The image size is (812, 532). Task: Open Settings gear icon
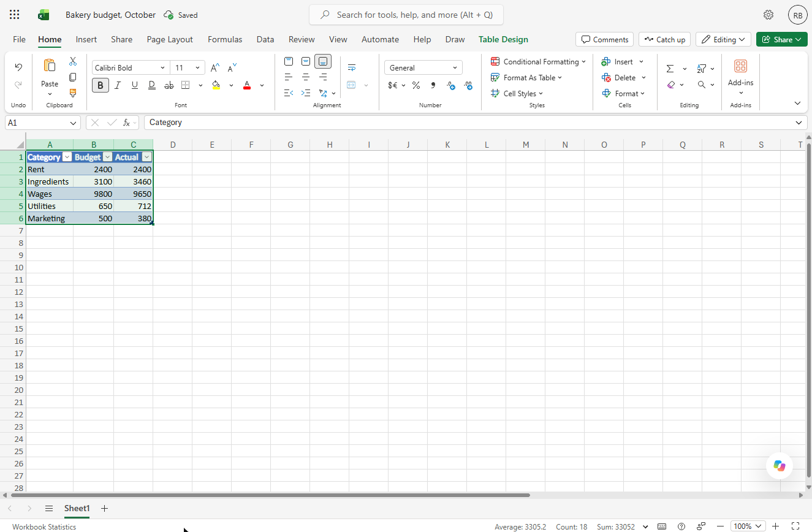(x=768, y=15)
